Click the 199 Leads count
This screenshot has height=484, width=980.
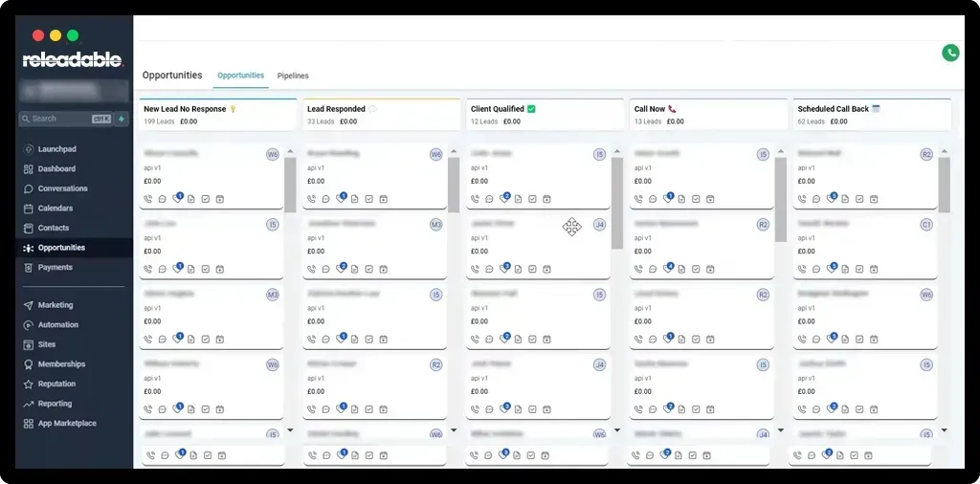coord(160,121)
